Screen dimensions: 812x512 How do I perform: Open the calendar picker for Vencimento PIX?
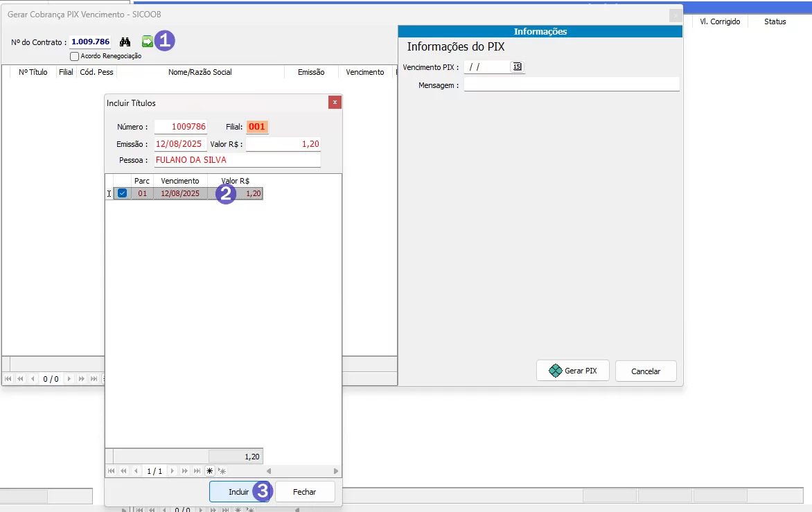pyautogui.click(x=517, y=67)
